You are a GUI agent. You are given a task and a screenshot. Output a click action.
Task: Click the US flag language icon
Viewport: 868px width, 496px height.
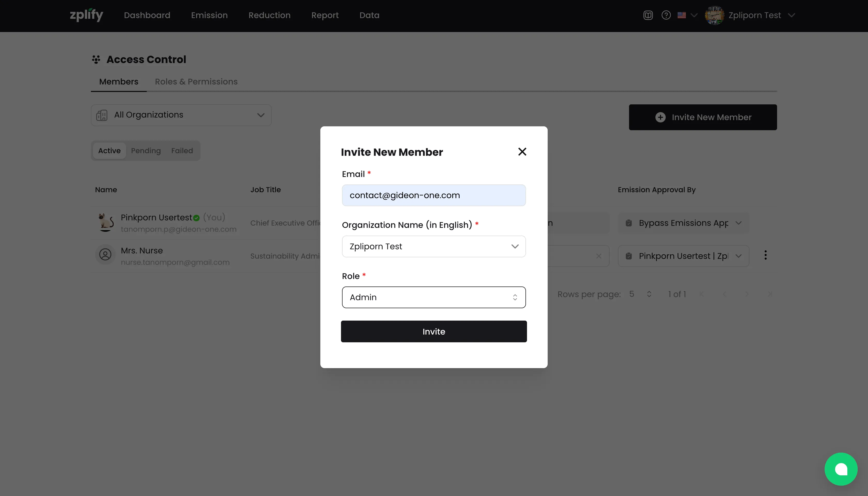coord(682,15)
